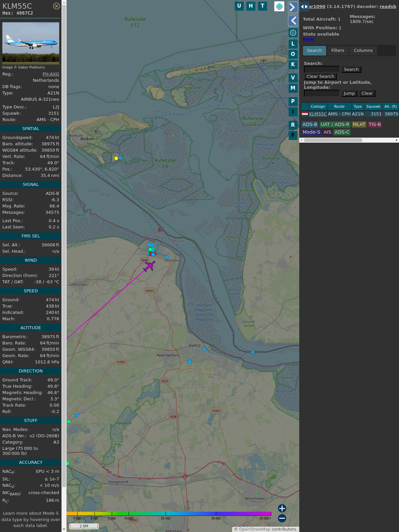Open the map layer switcher

click(279, 6)
